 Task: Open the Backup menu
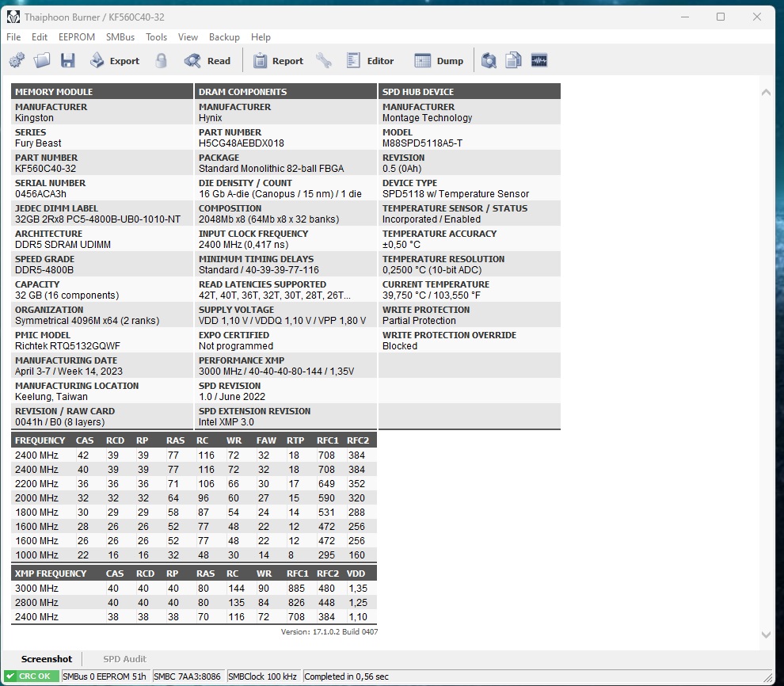click(x=224, y=37)
